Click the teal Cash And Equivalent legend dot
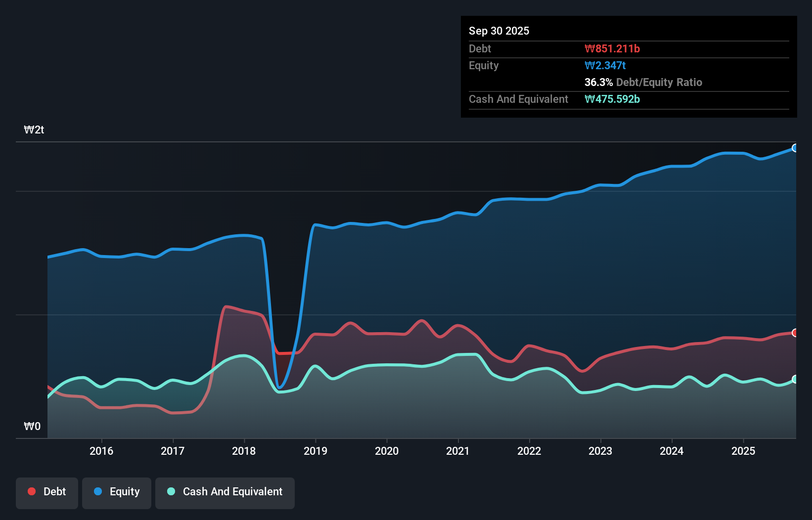Screen dimensions: 812x520 [x=171, y=491]
